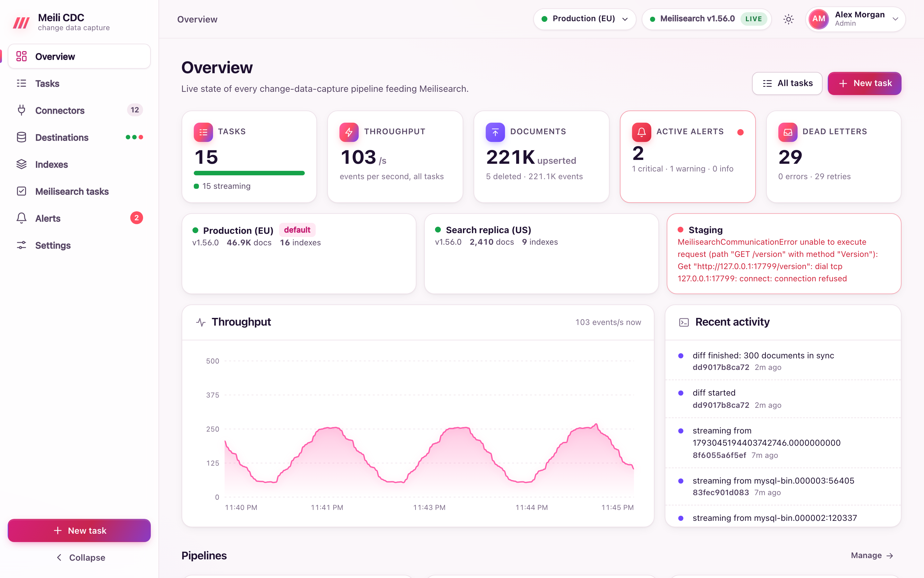Click the Meilisearch v1.56.0 status pill
This screenshot has height=578, width=924.
pyautogui.click(x=707, y=19)
